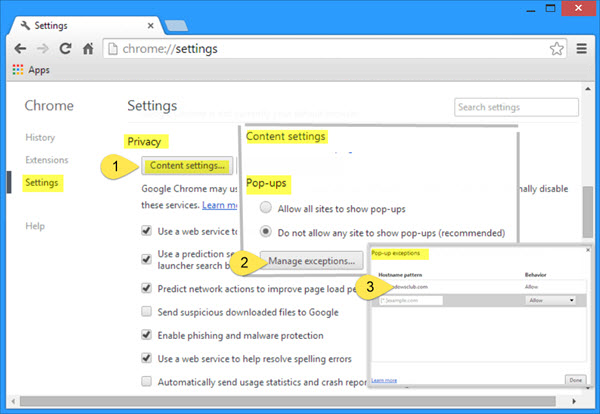This screenshot has width=600, height=414.
Task: Click the vertical scrollbar thumb
Action: point(588,212)
